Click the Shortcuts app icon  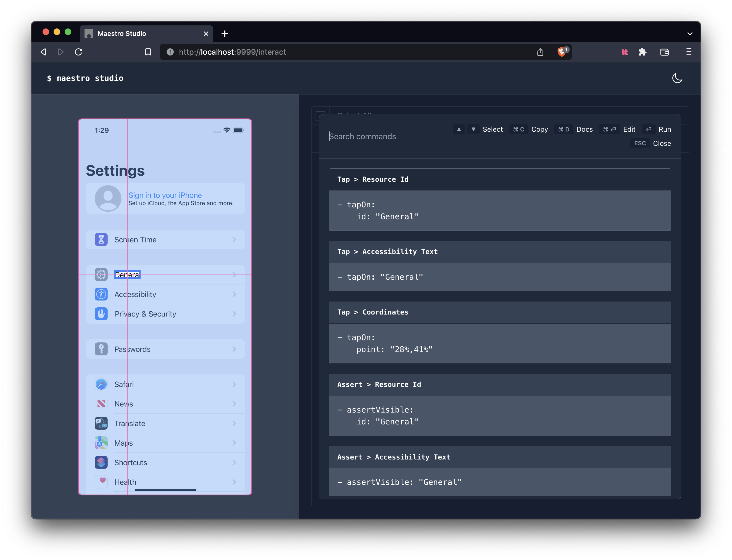(x=101, y=462)
